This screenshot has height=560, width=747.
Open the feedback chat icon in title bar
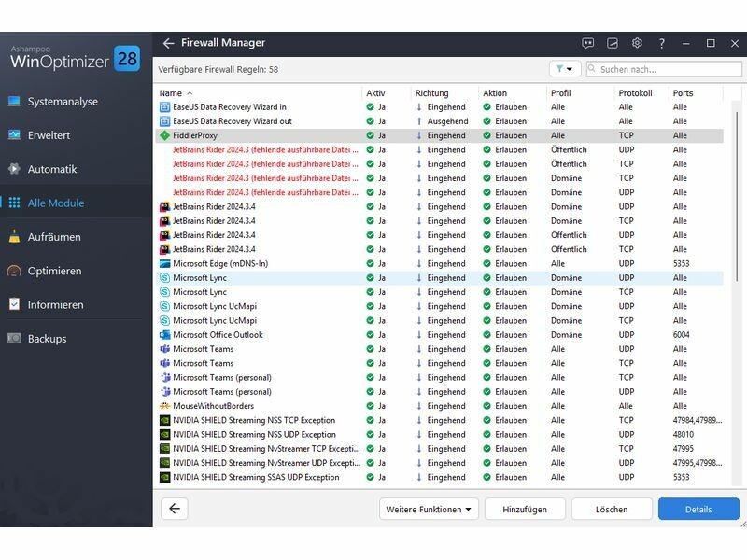pos(588,43)
